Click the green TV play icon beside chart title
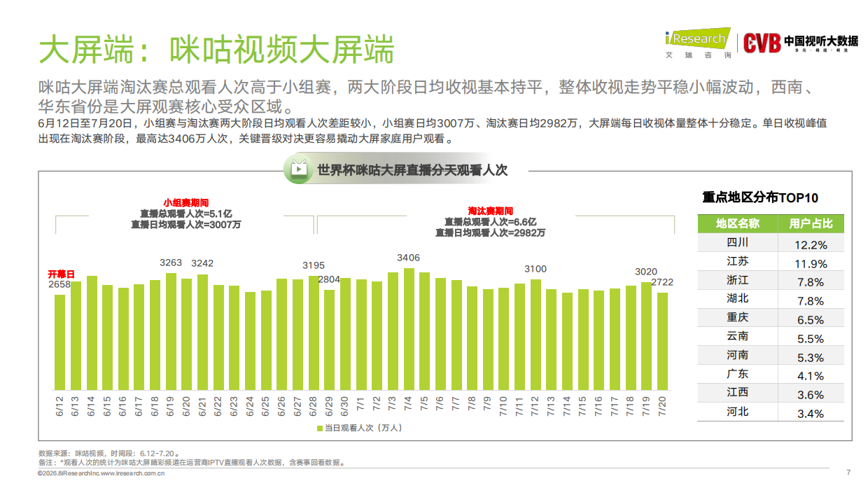The height and width of the screenshot is (488, 868). (x=298, y=169)
